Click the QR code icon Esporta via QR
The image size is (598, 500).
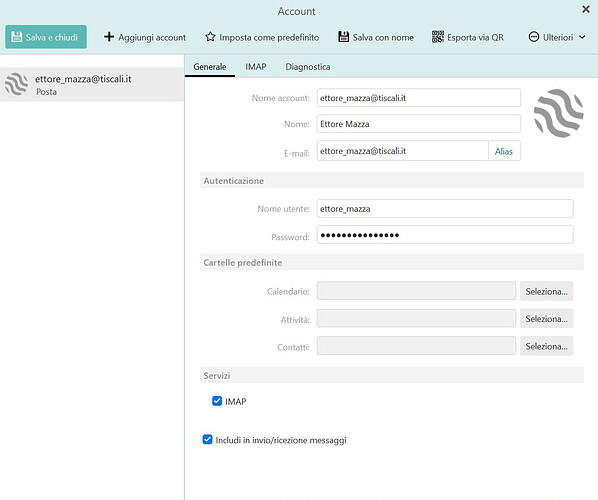coord(438,37)
